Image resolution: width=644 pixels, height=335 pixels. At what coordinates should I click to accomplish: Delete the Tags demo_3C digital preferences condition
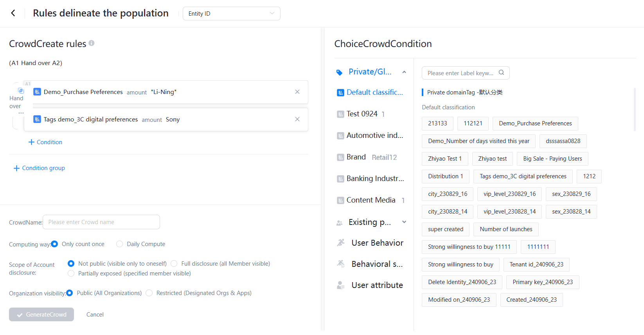coord(297,119)
